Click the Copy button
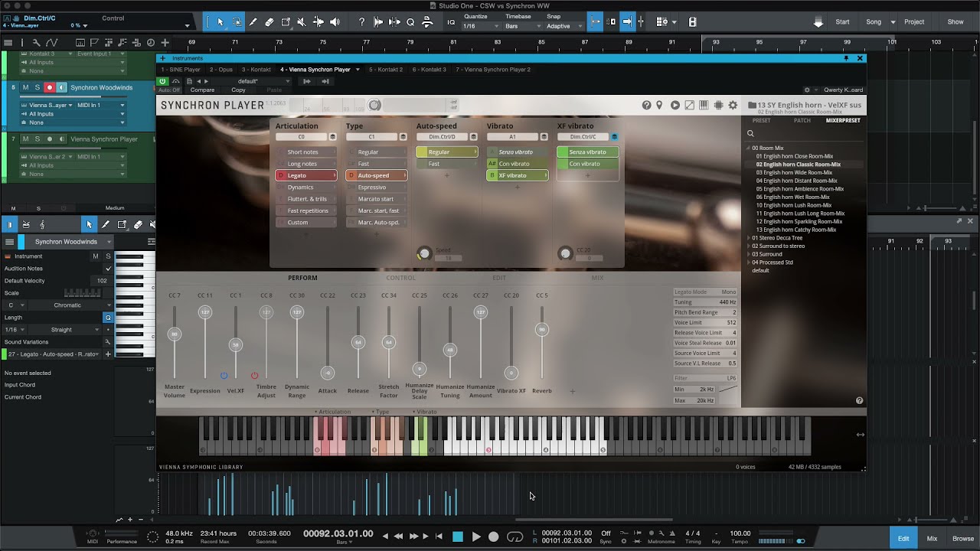This screenshot has height=551, width=980. pos(238,90)
